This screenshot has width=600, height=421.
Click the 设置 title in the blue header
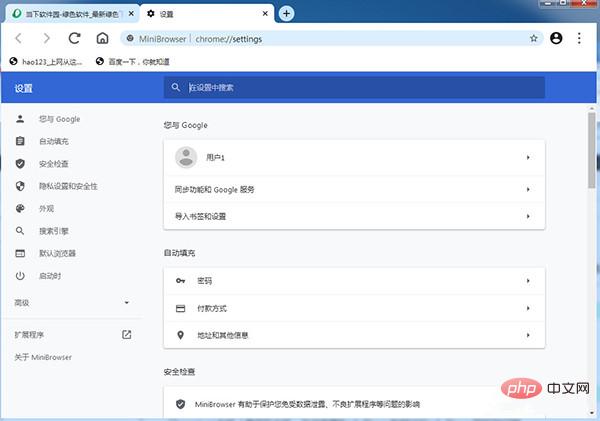(23, 88)
